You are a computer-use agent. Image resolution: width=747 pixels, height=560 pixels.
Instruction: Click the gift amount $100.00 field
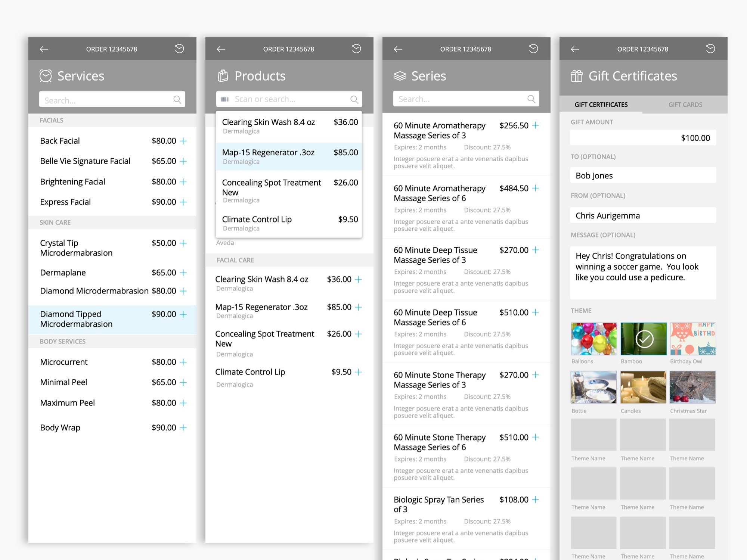click(x=643, y=138)
